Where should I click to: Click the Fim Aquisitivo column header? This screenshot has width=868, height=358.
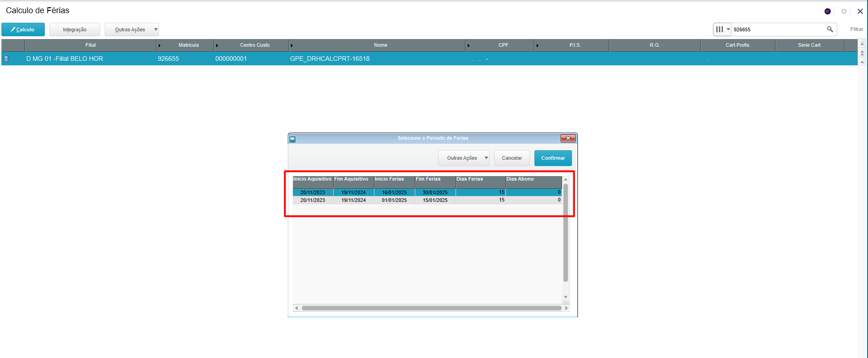354,182
